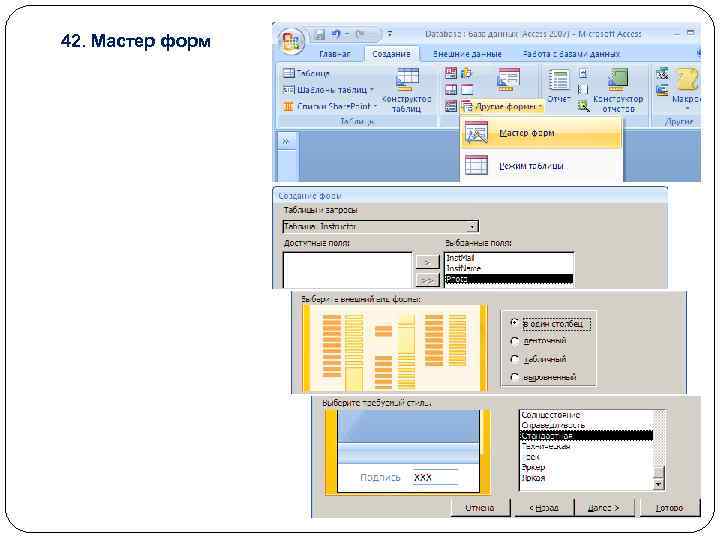Click the round Office button
The width and height of the screenshot is (720, 540).
pos(292,41)
